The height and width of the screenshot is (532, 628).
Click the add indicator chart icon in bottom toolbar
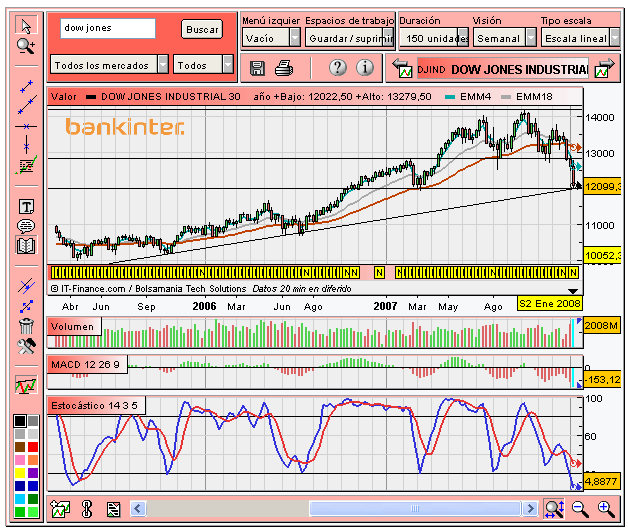(x=60, y=509)
